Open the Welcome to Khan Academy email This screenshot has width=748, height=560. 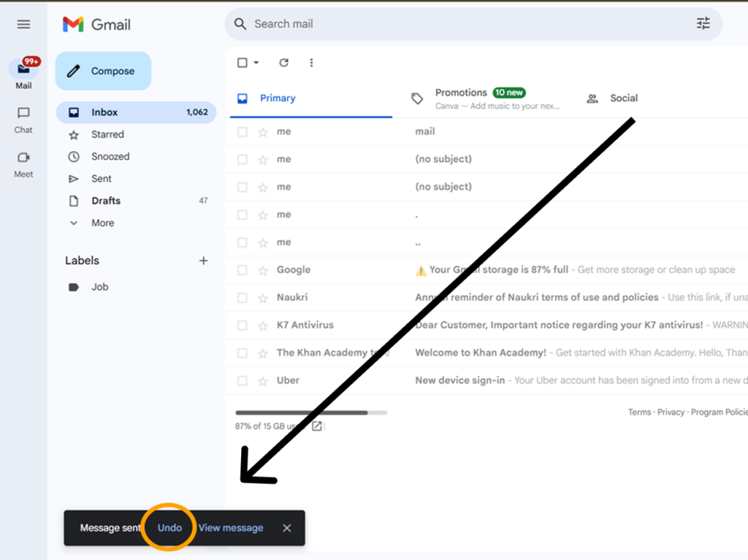[486, 353]
